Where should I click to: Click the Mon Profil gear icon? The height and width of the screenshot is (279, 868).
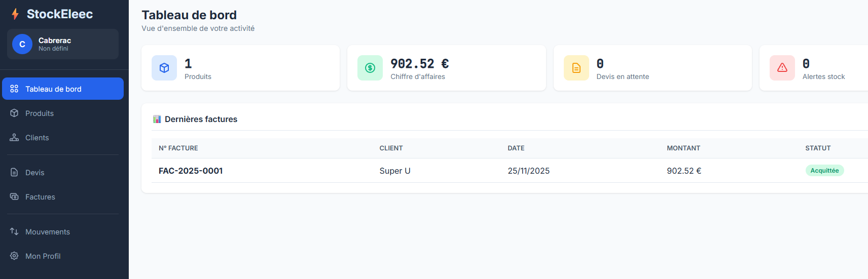[14, 256]
